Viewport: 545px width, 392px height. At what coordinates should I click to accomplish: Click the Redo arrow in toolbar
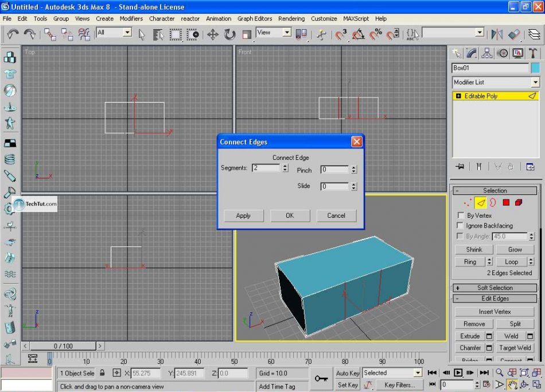[x=30, y=34]
